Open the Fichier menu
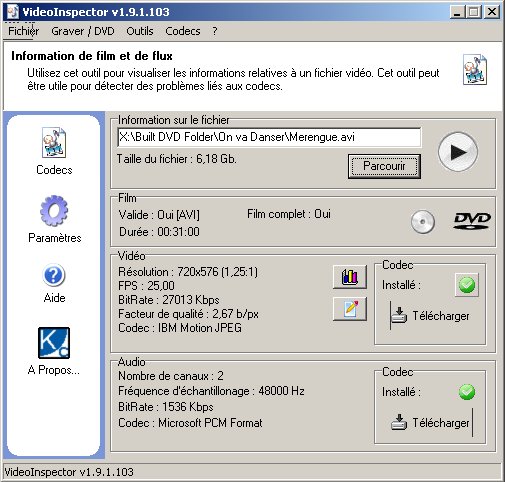505x482 pixels. click(x=23, y=31)
